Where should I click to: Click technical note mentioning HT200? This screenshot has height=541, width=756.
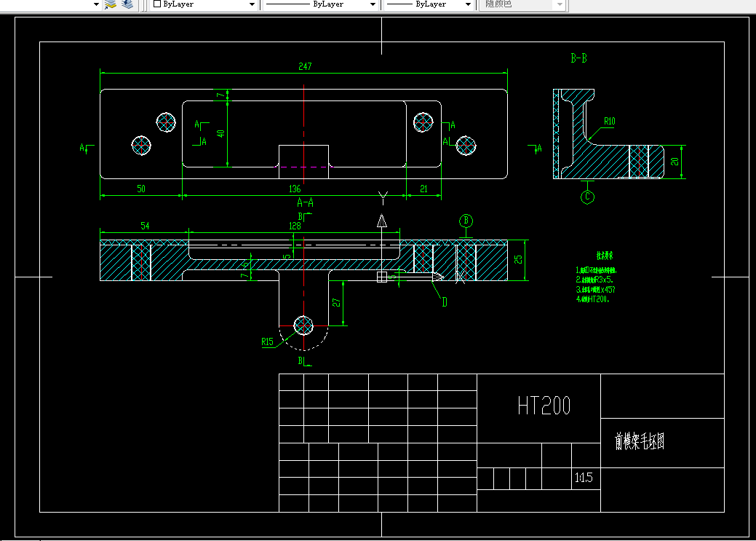(x=592, y=299)
